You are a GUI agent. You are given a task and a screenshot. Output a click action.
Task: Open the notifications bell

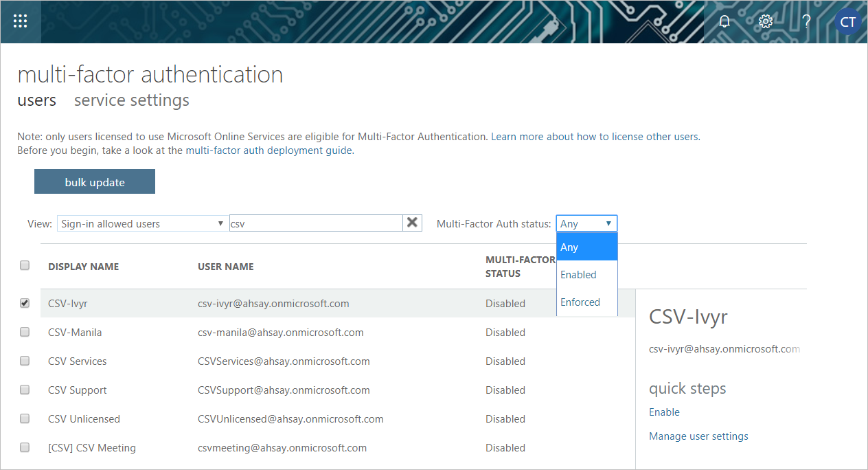[724, 21]
